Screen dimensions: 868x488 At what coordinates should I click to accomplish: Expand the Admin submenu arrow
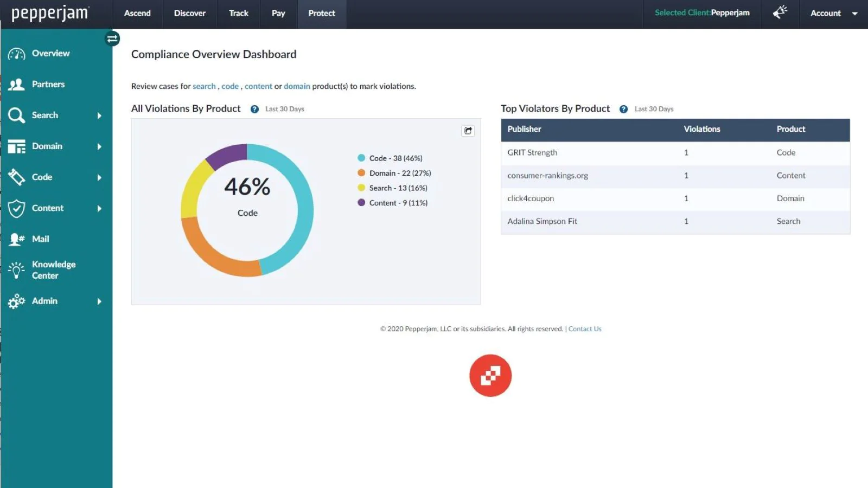tap(99, 301)
